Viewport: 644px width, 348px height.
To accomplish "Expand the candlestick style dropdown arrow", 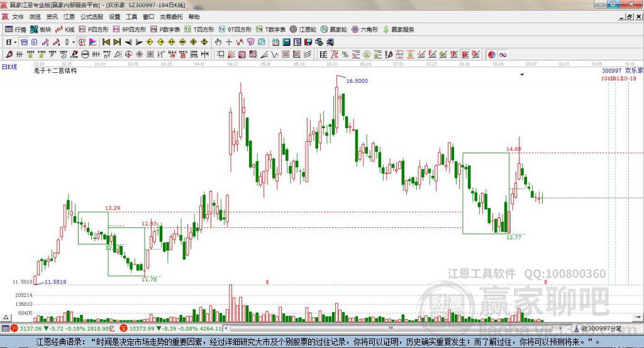I will (x=74, y=42).
